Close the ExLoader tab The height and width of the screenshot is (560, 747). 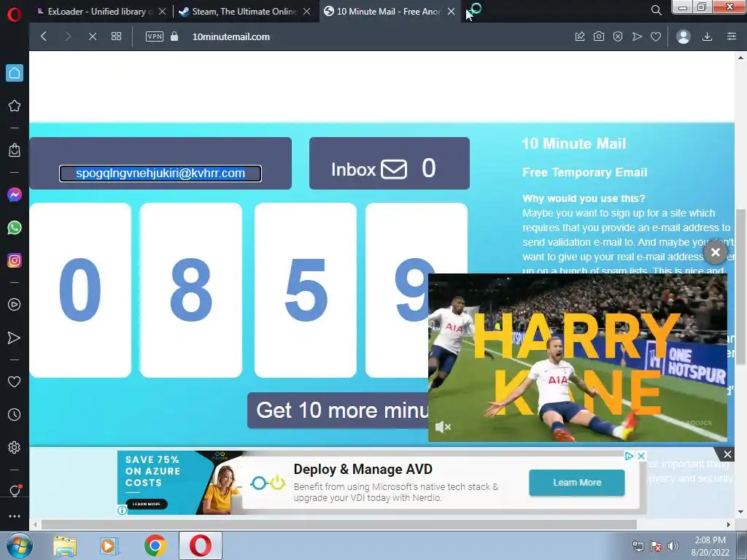click(162, 12)
